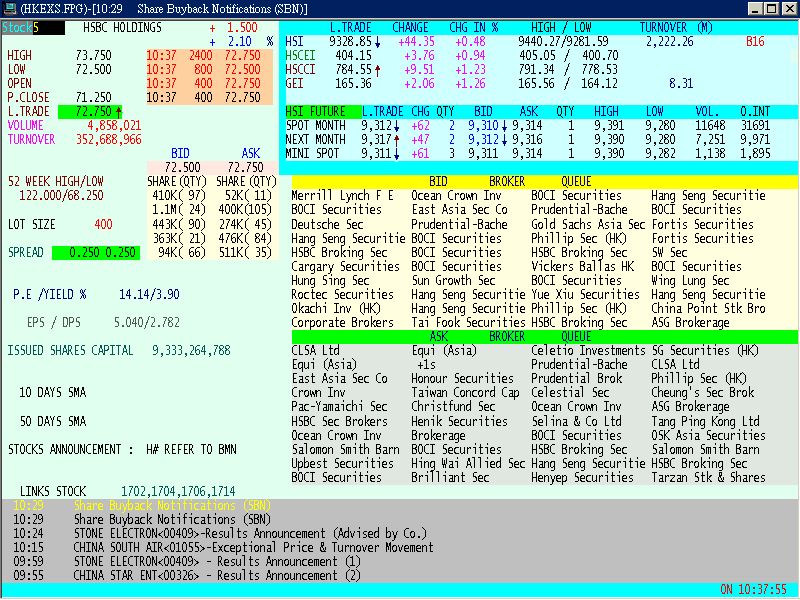
Task: Click the B16 indicator in red
Action: [755, 42]
